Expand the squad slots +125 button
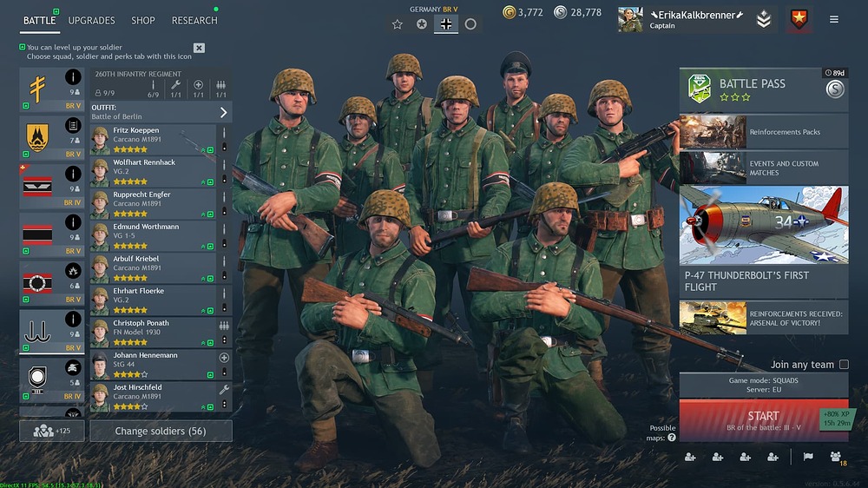 pos(52,431)
